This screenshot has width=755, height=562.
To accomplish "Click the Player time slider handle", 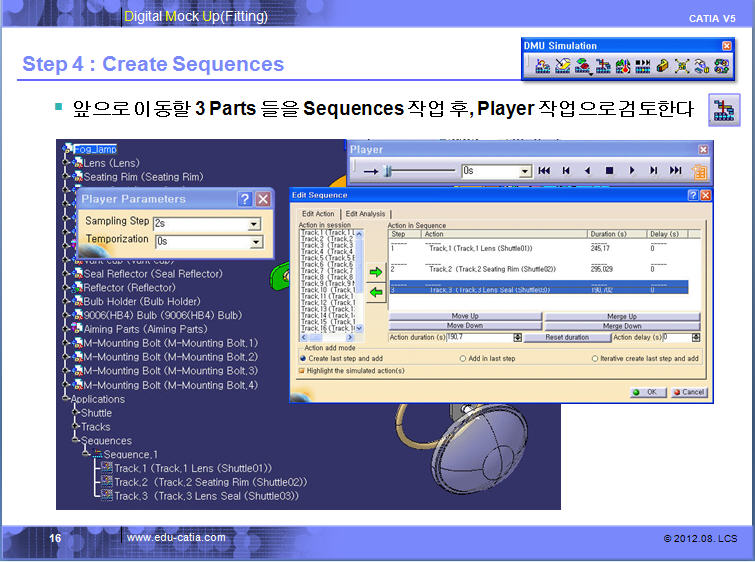I will point(388,171).
